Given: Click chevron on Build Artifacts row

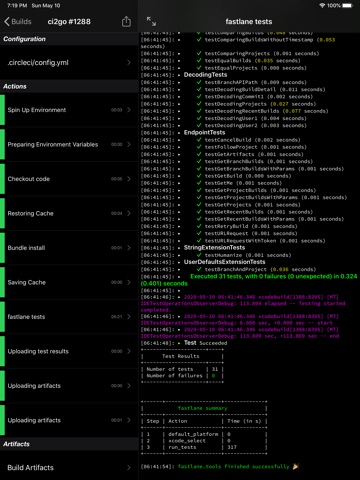Looking at the screenshot, I should click(129, 468).
